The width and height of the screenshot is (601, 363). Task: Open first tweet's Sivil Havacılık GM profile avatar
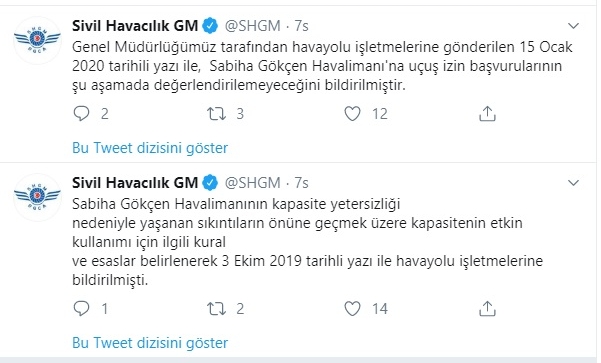38,40
